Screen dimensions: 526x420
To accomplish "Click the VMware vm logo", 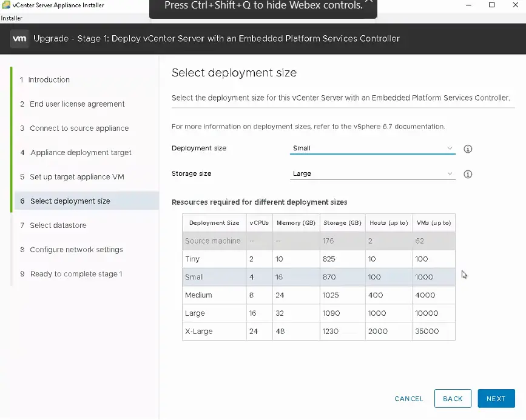I will 19,39.
